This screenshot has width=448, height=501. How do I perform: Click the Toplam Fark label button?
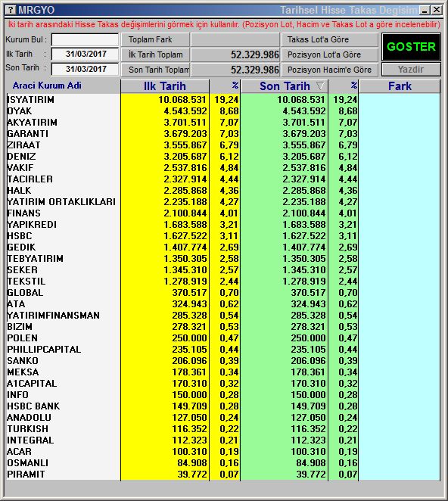155,39
